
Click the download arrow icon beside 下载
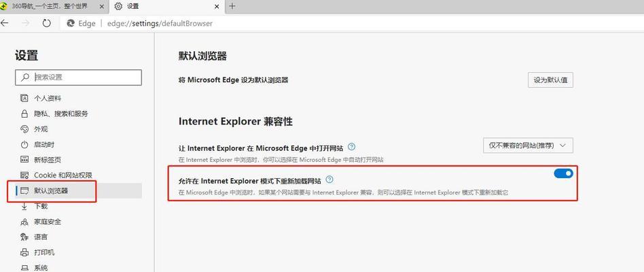tap(24, 206)
